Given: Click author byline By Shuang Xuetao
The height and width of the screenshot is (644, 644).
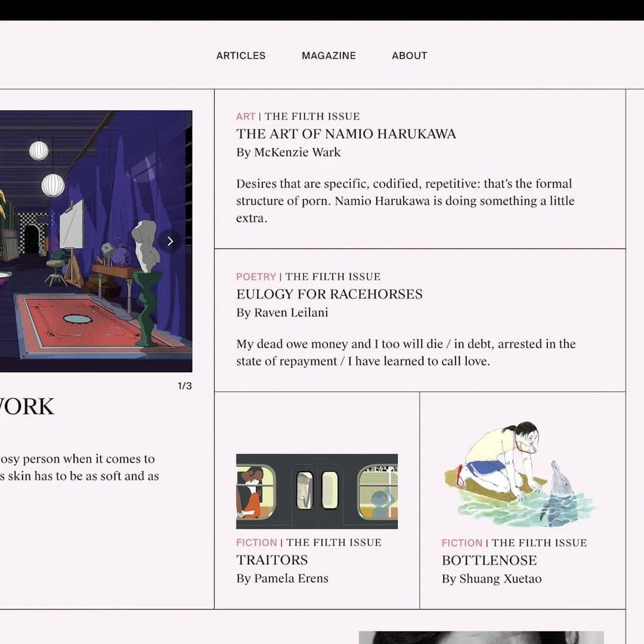Looking at the screenshot, I should [491, 578].
